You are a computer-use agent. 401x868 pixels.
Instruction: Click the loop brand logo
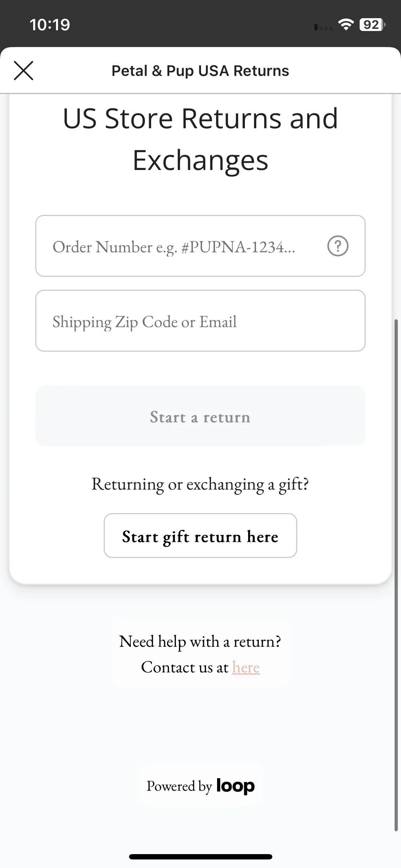[235, 786]
